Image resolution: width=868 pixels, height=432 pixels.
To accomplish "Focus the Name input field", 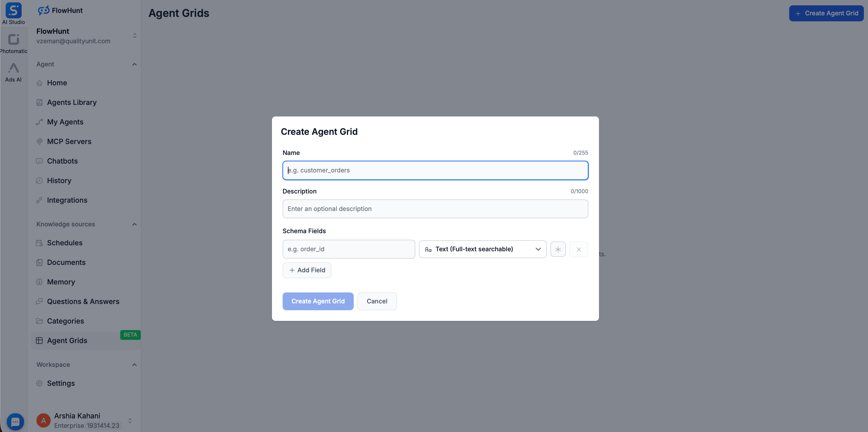I will click(435, 170).
